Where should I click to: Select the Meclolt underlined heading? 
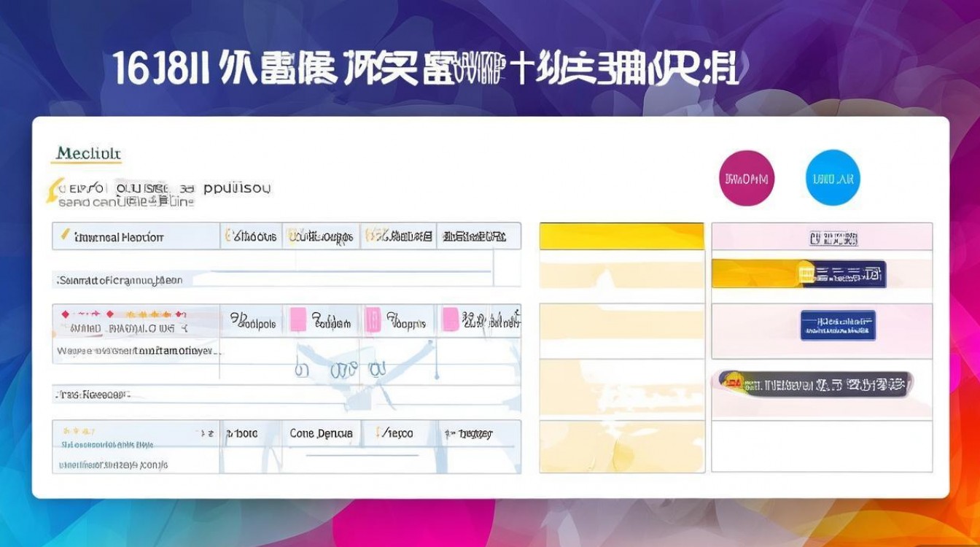pyautogui.click(x=88, y=155)
